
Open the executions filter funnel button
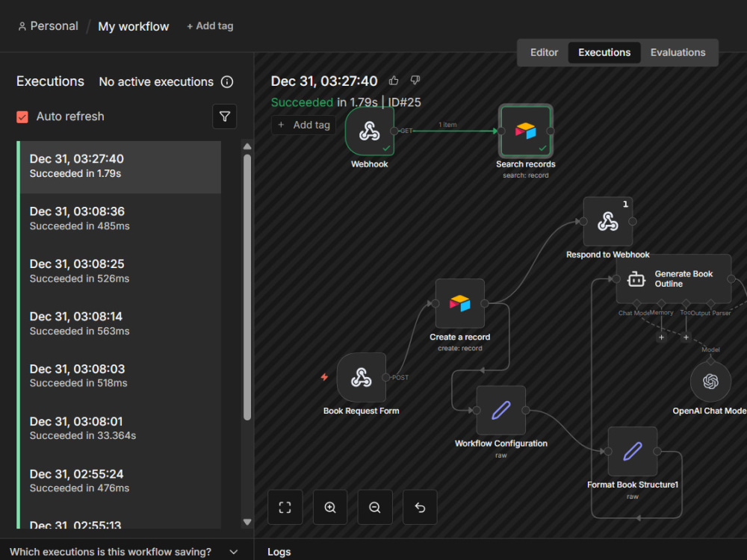pos(224,116)
